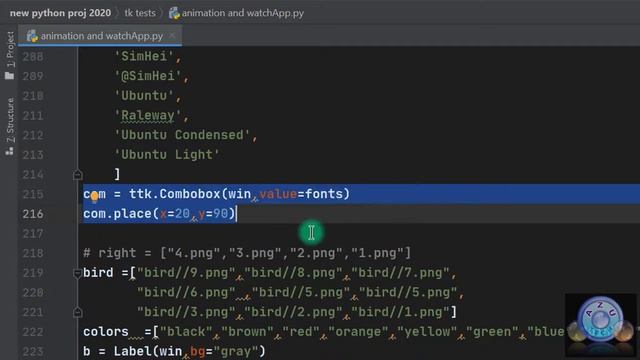640x360 pixels.
Task: Open the 'new python proj 2020' breadcrumb
Action: click(x=60, y=13)
